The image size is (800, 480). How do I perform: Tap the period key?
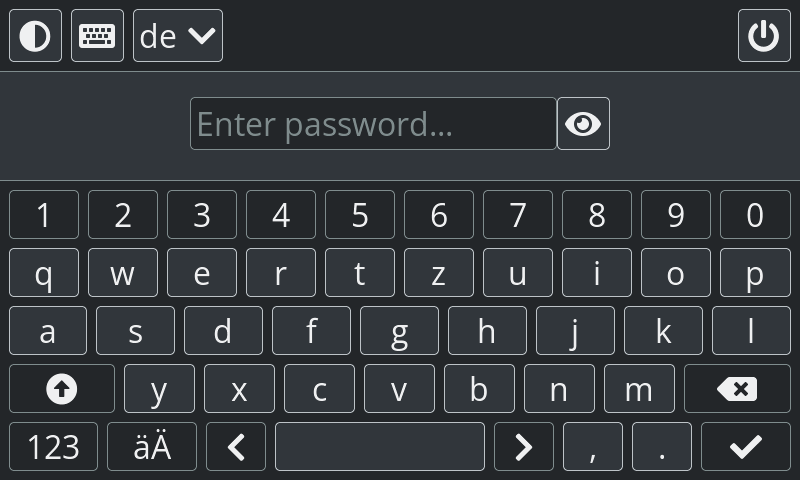click(x=662, y=447)
